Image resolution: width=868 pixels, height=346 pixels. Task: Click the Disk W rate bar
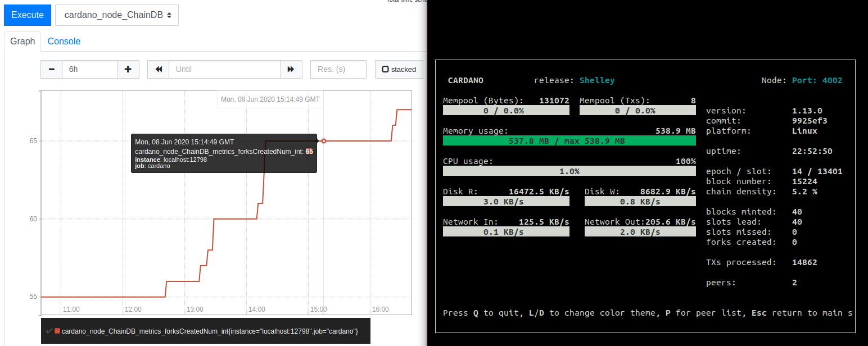[640, 202]
